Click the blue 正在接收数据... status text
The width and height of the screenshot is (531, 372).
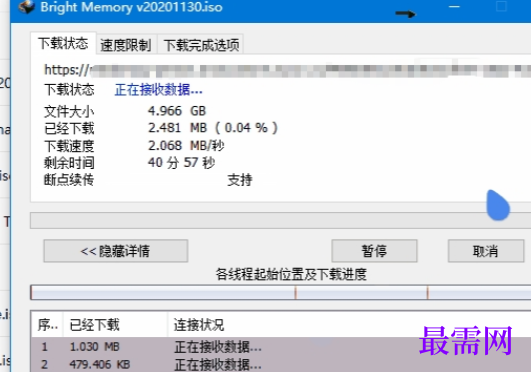pyautogui.click(x=158, y=90)
